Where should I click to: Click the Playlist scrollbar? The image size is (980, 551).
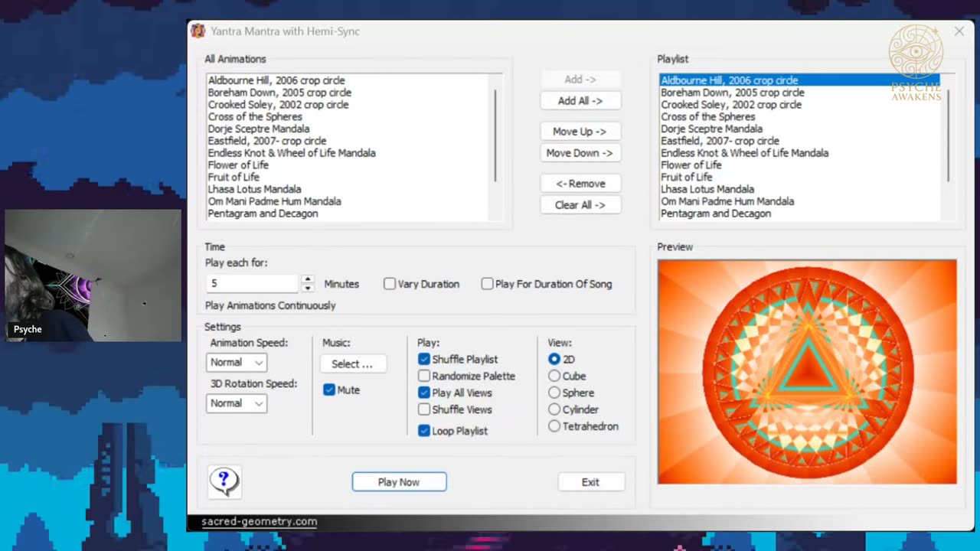(949, 135)
